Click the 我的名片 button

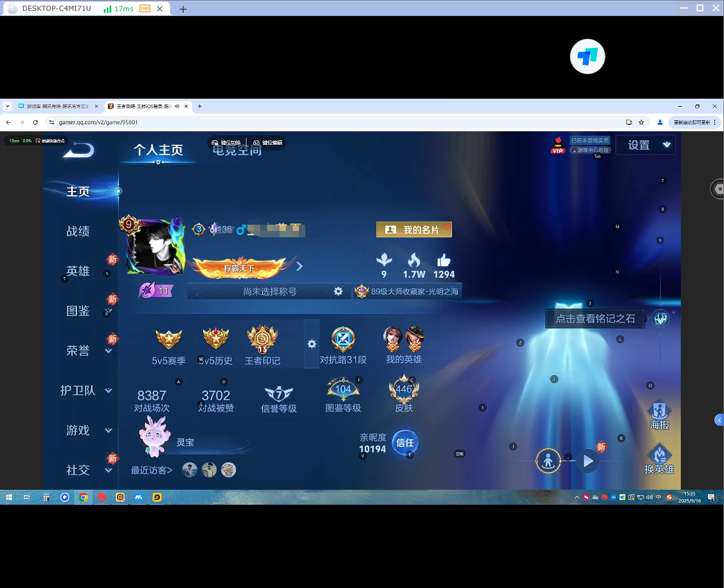pyautogui.click(x=414, y=229)
